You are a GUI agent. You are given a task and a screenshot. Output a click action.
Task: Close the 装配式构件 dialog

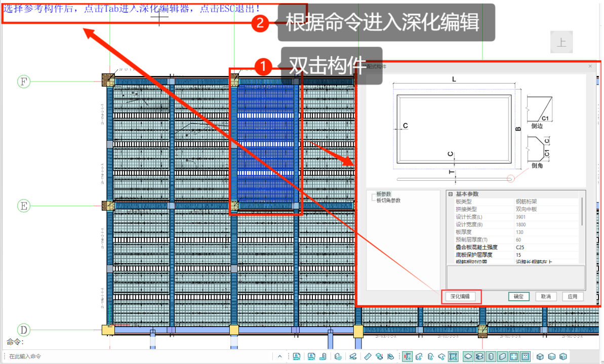590,66
